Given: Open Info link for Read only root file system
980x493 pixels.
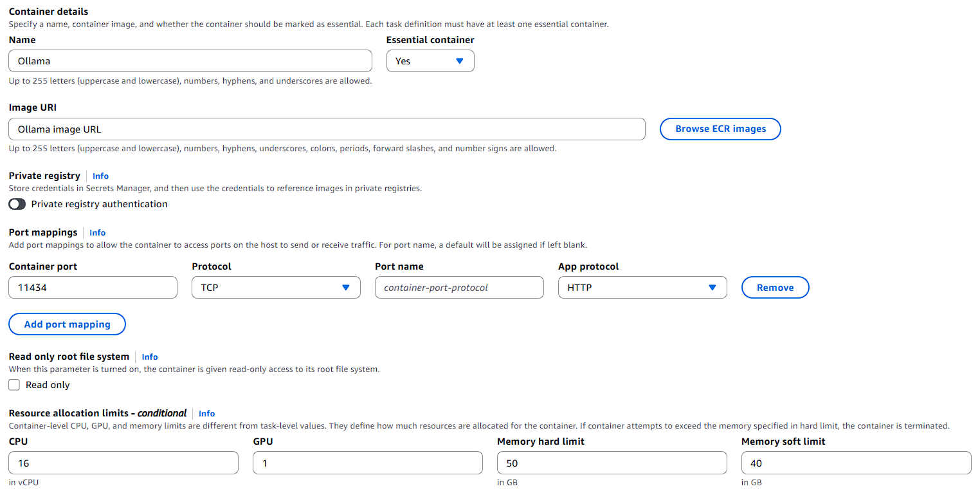Looking at the screenshot, I should tap(150, 357).
